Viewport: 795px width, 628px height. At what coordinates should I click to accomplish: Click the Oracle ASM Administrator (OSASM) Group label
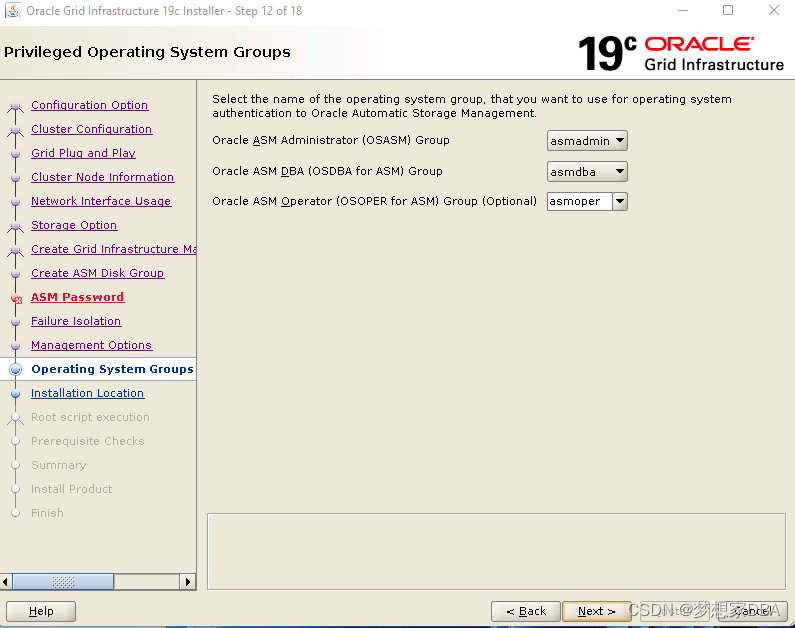(331, 140)
